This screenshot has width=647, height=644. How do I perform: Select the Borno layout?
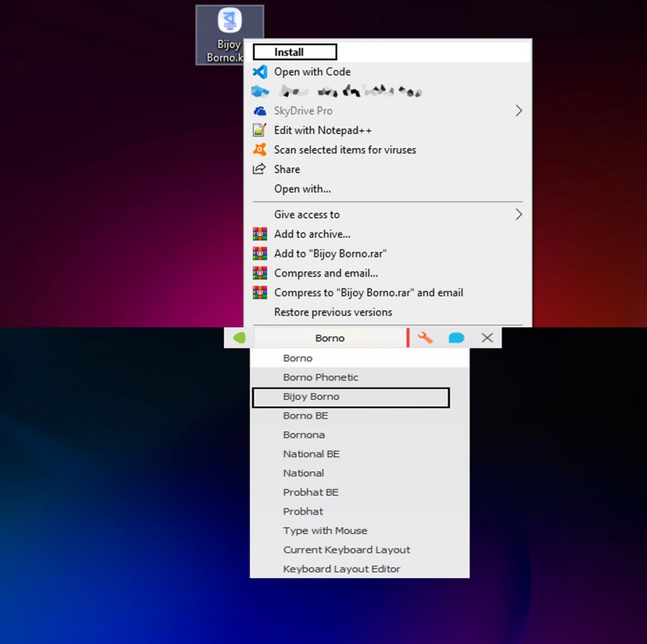pyautogui.click(x=360, y=358)
